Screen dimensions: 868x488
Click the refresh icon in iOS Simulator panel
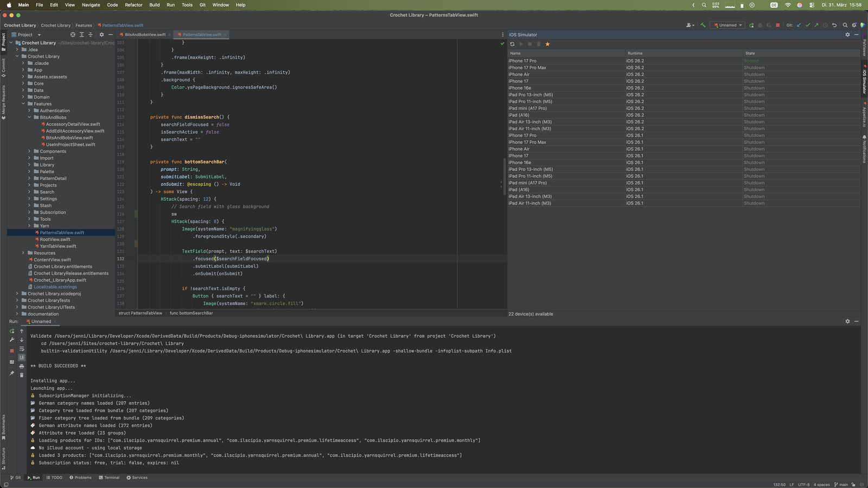tap(512, 44)
